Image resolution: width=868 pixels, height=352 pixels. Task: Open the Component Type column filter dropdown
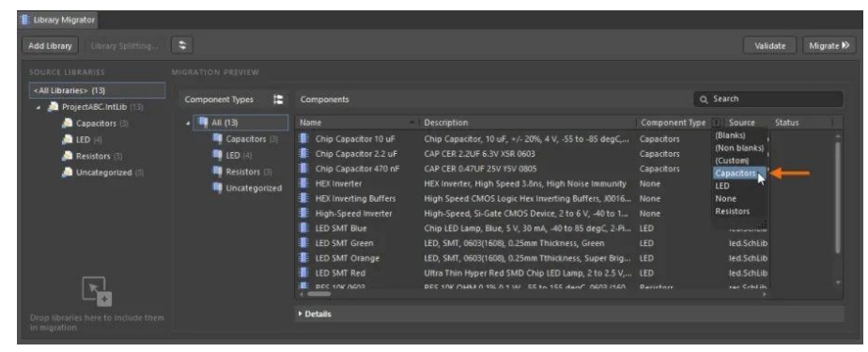[x=717, y=123]
